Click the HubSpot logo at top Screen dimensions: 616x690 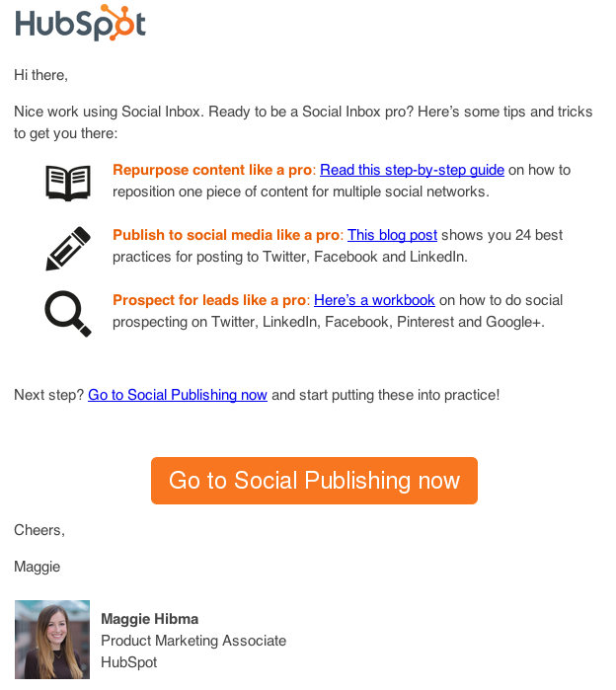click(x=80, y=24)
